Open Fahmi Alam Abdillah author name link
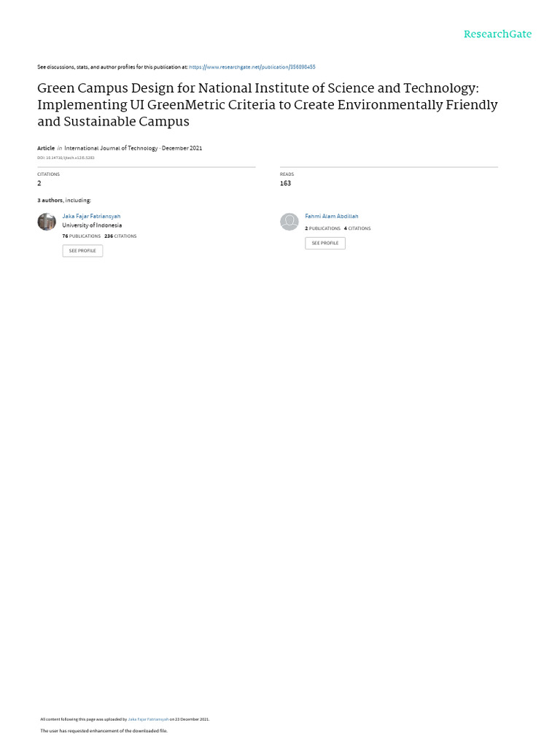The image size is (560, 747). click(332, 216)
